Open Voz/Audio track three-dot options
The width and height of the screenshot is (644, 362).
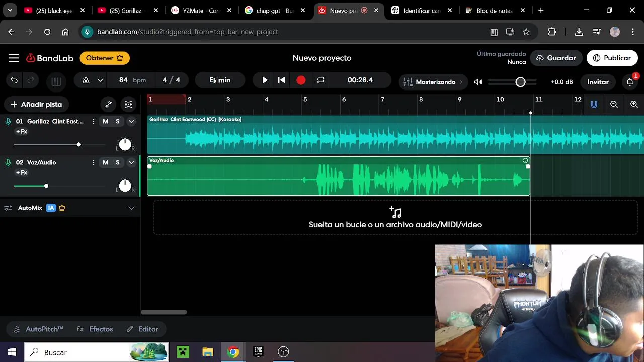click(x=93, y=163)
